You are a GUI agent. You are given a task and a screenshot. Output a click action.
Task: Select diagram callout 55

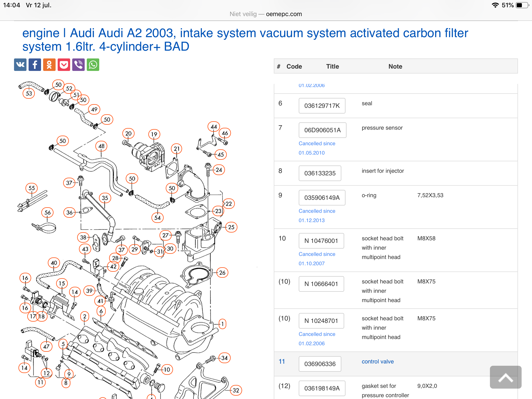32,188
